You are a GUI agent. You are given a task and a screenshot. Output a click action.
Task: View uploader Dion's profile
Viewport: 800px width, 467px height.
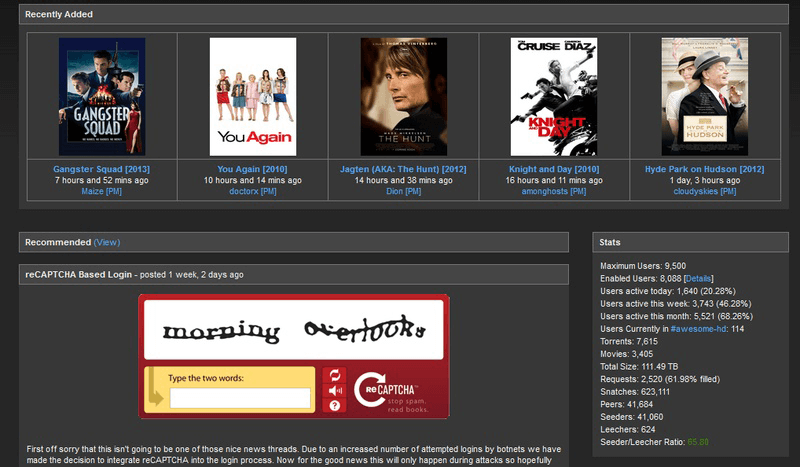point(394,191)
